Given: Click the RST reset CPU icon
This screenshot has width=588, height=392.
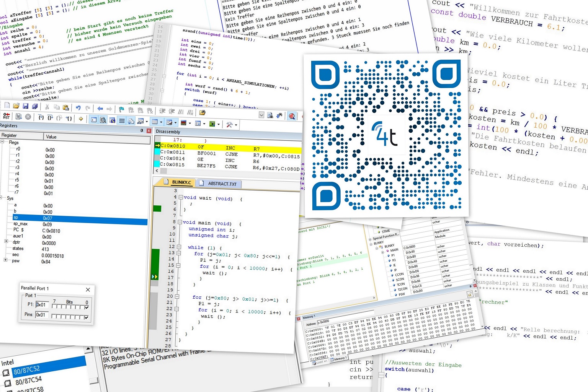Looking at the screenshot, I should (7, 116).
